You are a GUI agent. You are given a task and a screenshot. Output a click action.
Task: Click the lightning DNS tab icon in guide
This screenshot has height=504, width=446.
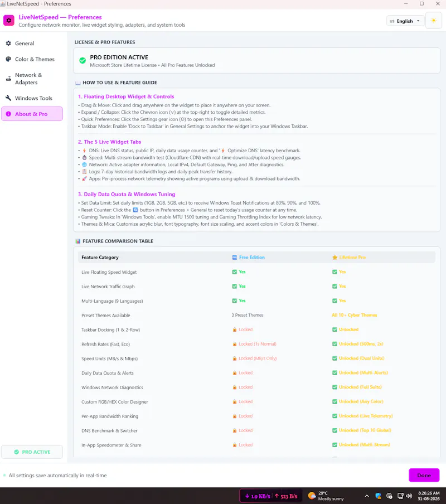click(84, 151)
